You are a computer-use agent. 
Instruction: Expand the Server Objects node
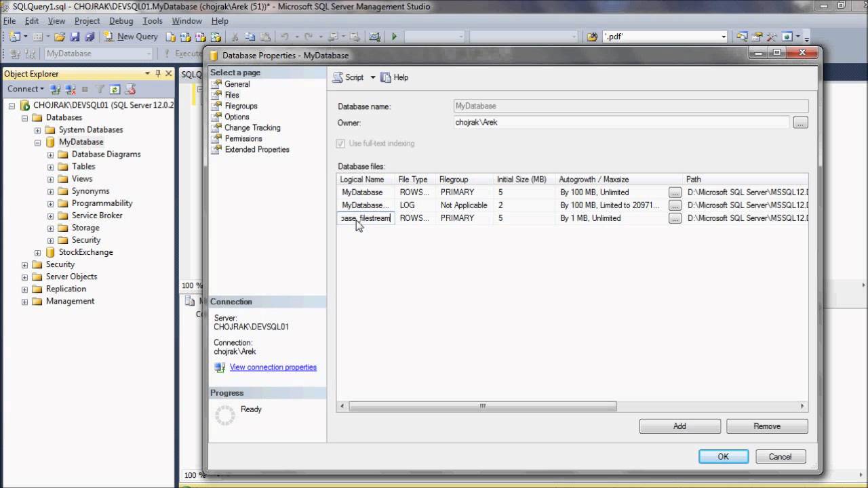tap(24, 277)
